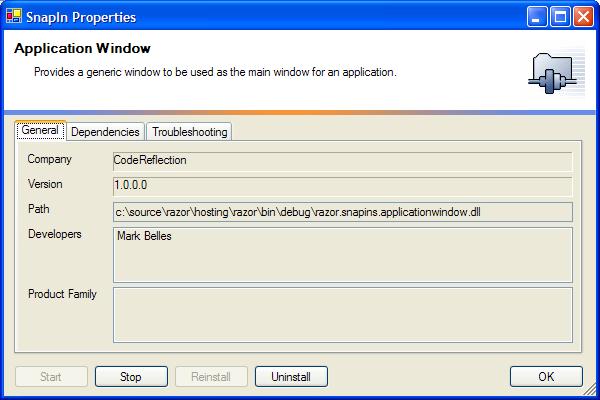The height and width of the screenshot is (400, 600).
Task: Stop the snap-in with the Stop button
Action: coord(131,377)
